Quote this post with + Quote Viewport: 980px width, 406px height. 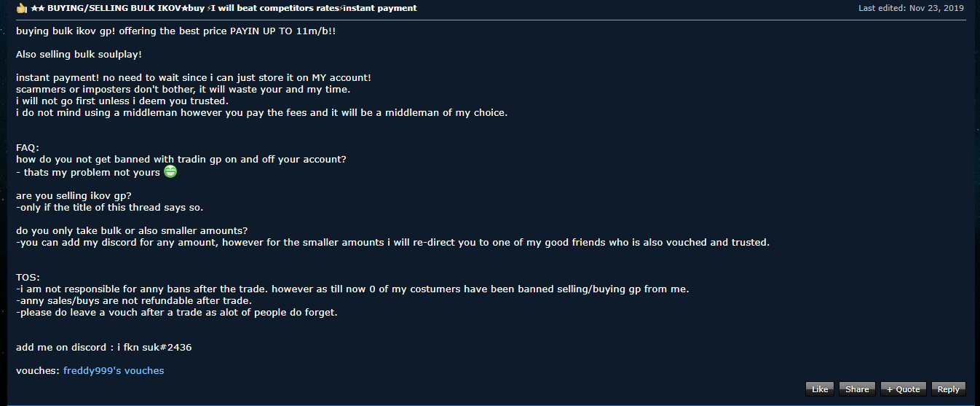[x=903, y=389]
